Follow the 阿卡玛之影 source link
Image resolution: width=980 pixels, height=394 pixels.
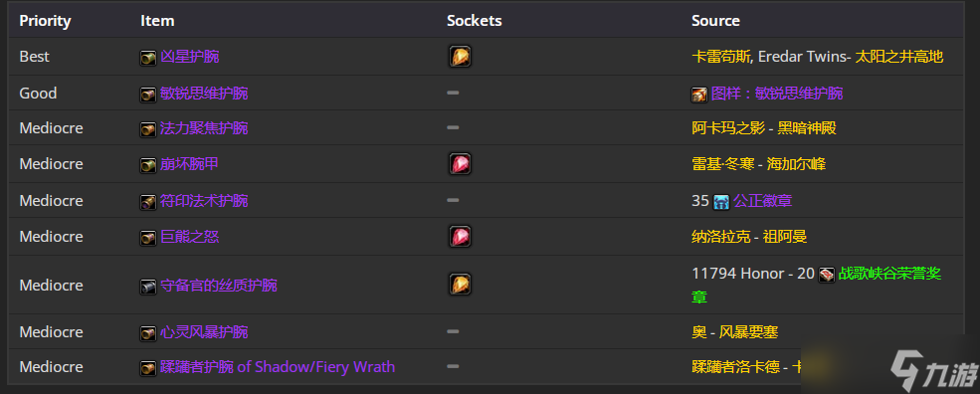[728, 128]
